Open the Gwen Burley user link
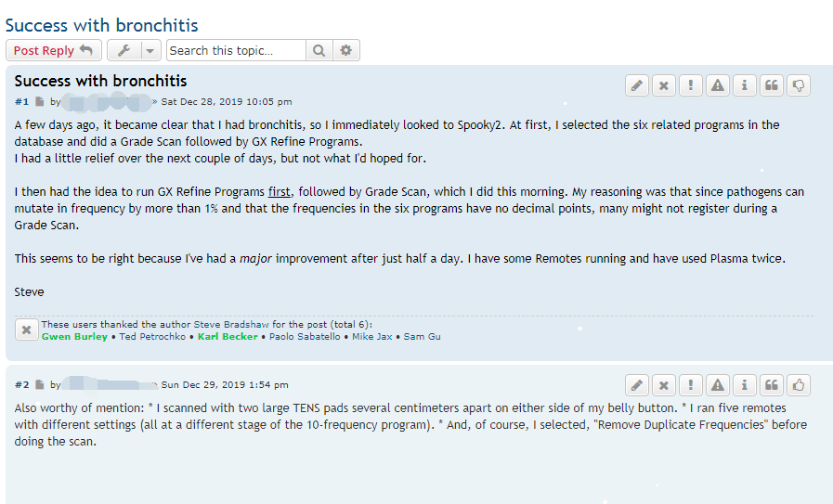 74,336
